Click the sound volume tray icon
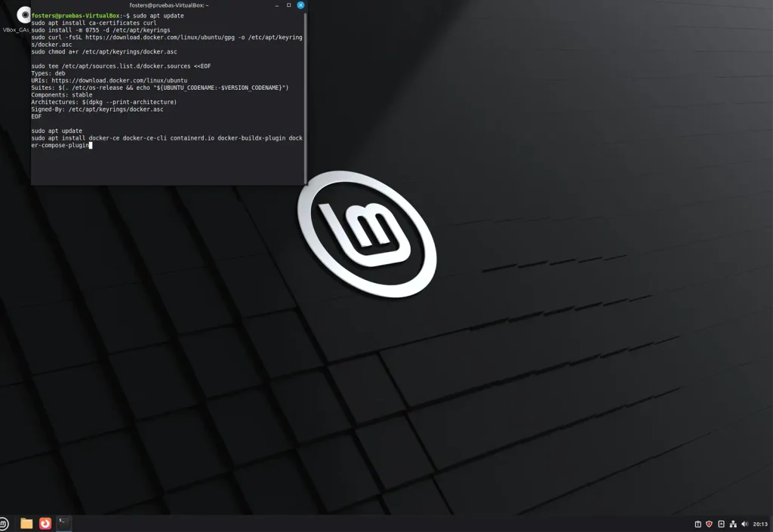The height and width of the screenshot is (532, 773). coord(744,524)
